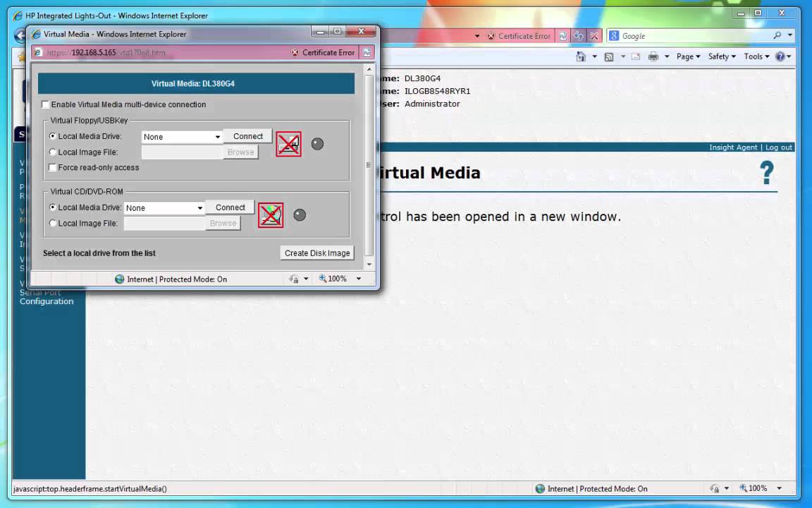The image size is (812, 508).
Task: Open the Floppy/USBKey drive dropdown
Action: pyautogui.click(x=182, y=137)
